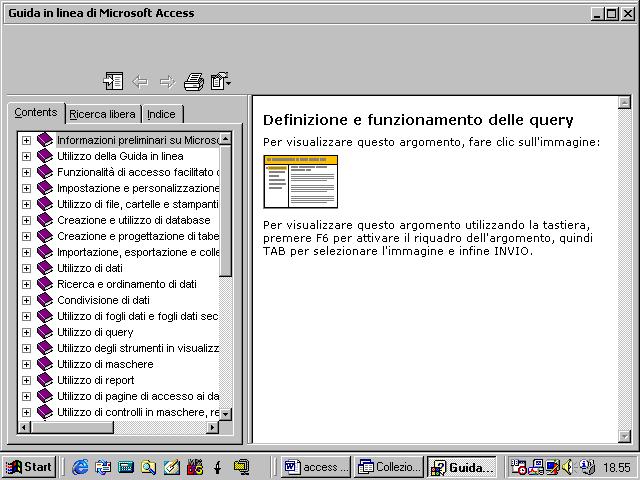640x480 pixels.
Task: Select 'Utilizzo di pagine di accesso ai da' text
Action: [x=138, y=396]
